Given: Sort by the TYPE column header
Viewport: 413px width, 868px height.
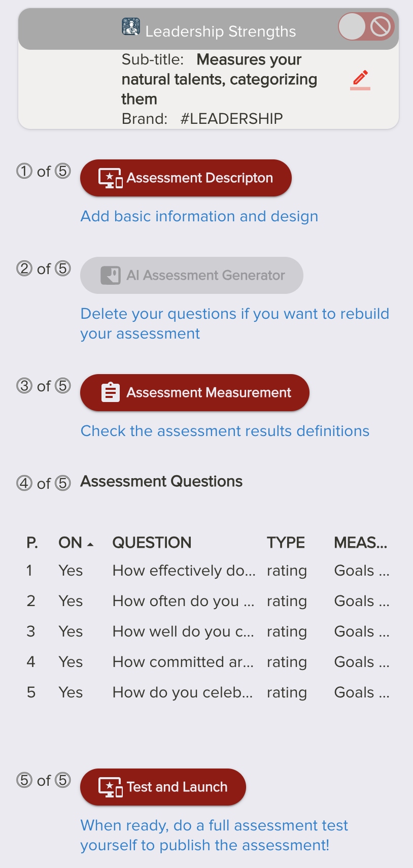Looking at the screenshot, I should [286, 543].
